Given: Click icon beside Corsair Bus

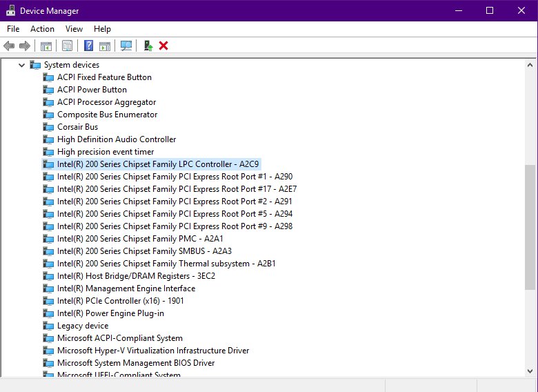Looking at the screenshot, I should click(x=48, y=127).
